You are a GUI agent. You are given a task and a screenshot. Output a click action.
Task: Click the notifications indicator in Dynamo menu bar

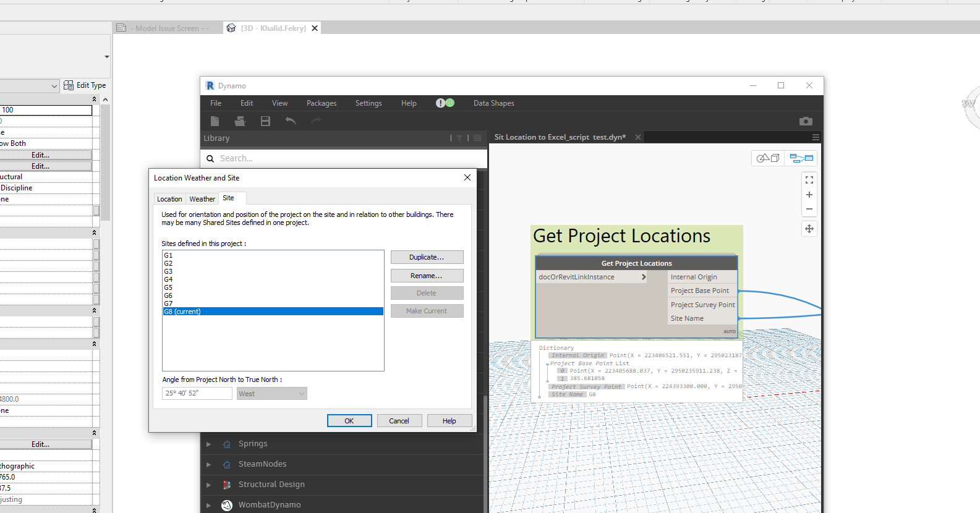(x=445, y=103)
